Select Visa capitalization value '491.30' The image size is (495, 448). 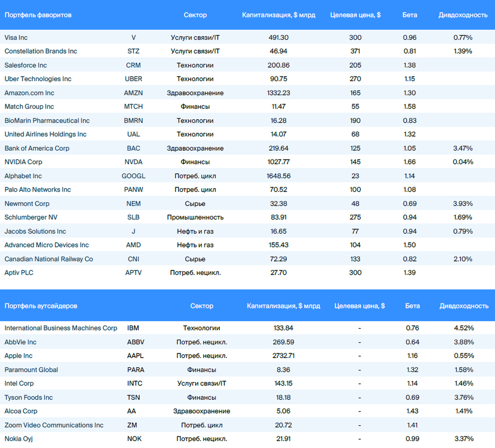click(278, 38)
